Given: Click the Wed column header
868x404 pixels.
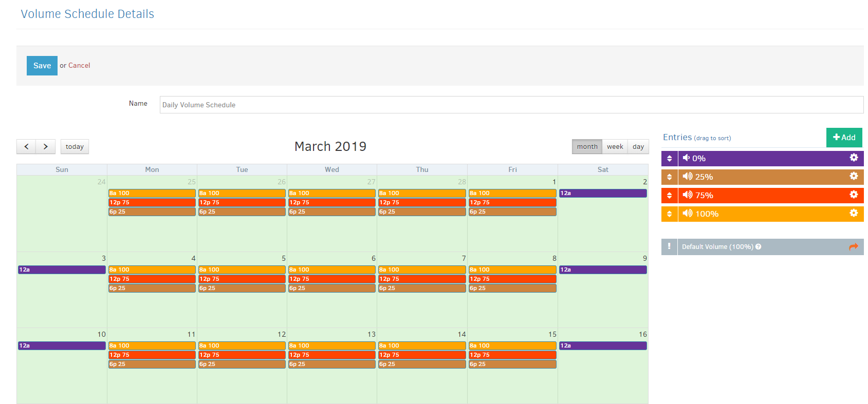Looking at the screenshot, I should click(332, 170).
